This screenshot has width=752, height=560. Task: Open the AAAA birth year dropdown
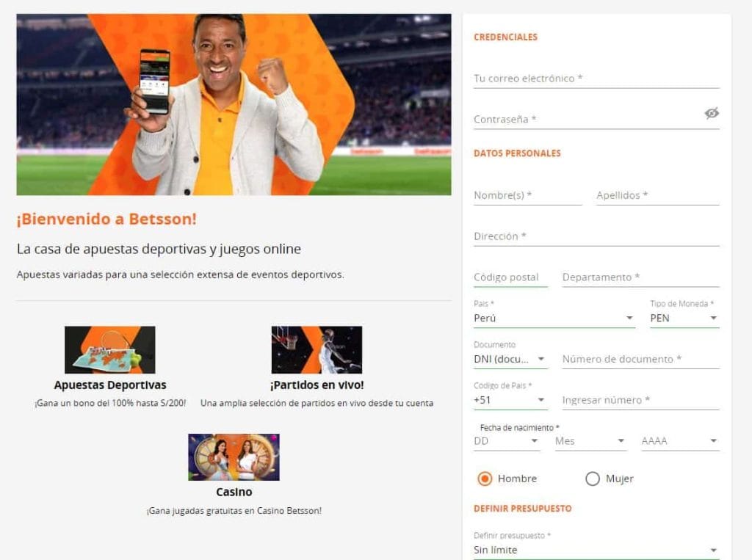(680, 441)
